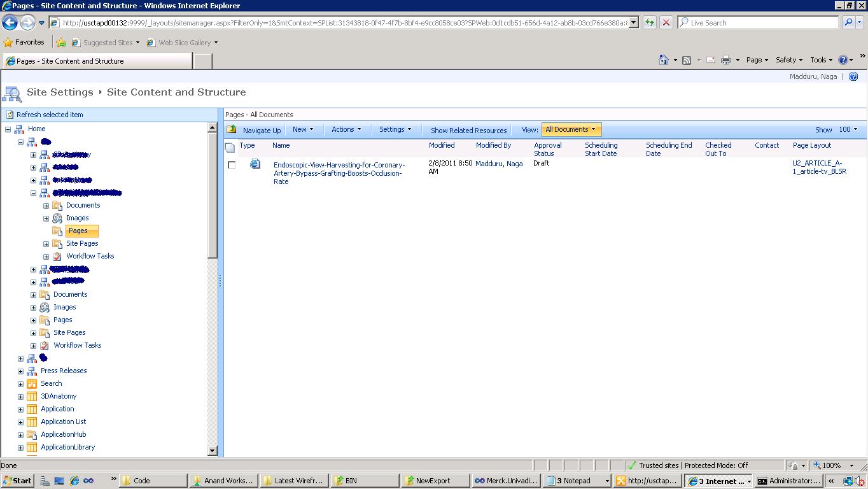Click the Add to Favorites Bar icon
The height and width of the screenshot is (489, 868).
point(61,43)
